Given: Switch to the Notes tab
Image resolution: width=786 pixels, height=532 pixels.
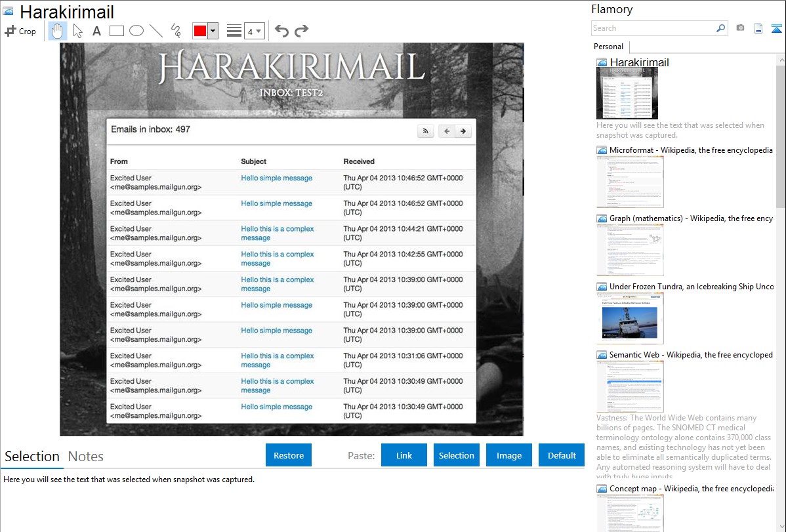Looking at the screenshot, I should (86, 457).
